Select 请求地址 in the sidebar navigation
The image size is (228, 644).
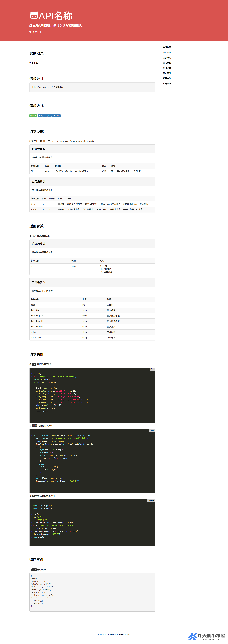167,52
